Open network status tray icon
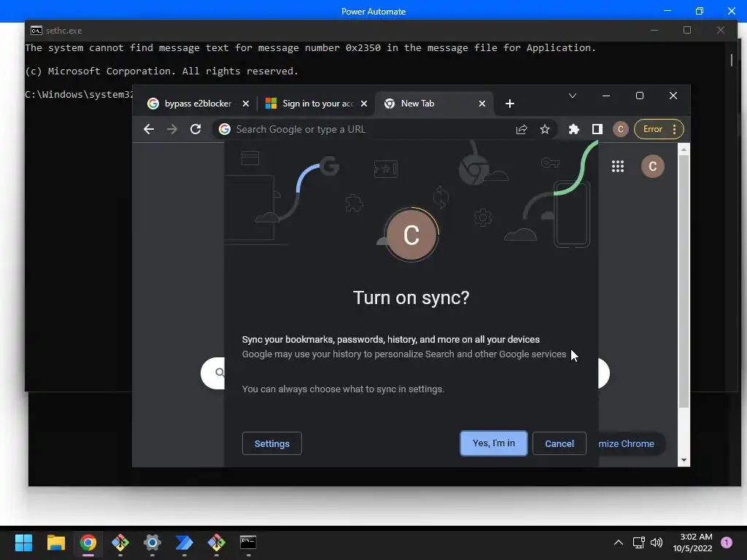 (638, 542)
